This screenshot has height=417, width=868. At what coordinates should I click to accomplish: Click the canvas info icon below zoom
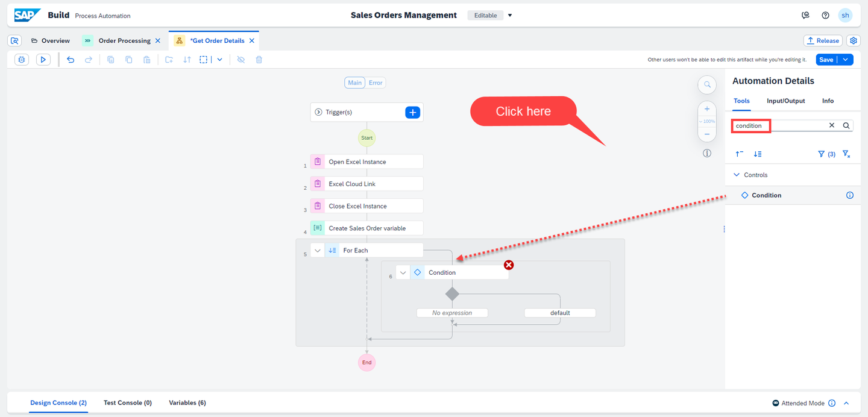(x=707, y=154)
